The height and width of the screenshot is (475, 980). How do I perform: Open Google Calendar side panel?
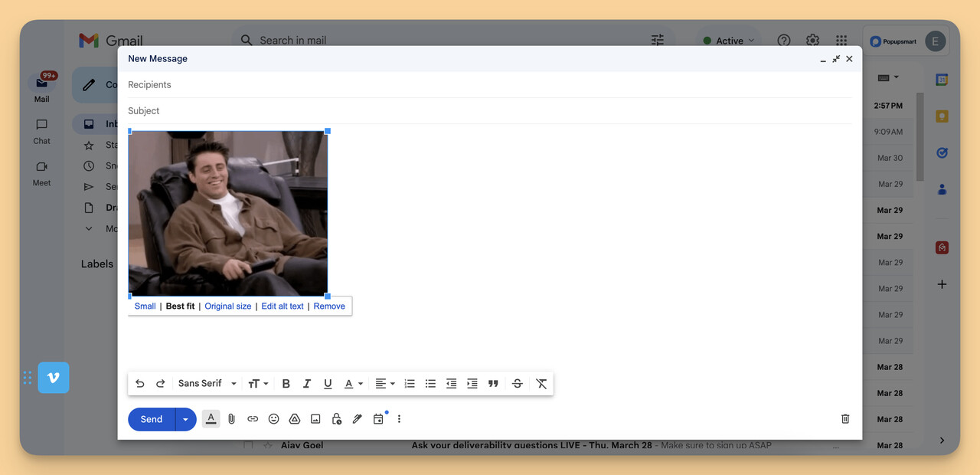(942, 80)
